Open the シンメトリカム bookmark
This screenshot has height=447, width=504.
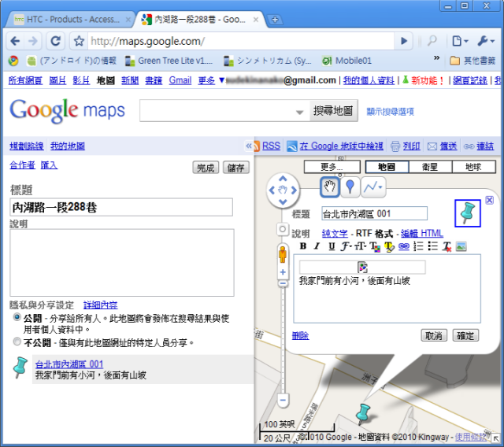268,61
